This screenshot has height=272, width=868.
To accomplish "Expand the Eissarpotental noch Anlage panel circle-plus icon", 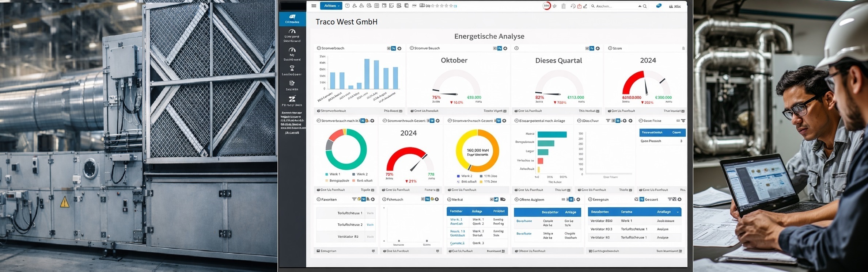I will [x=516, y=121].
